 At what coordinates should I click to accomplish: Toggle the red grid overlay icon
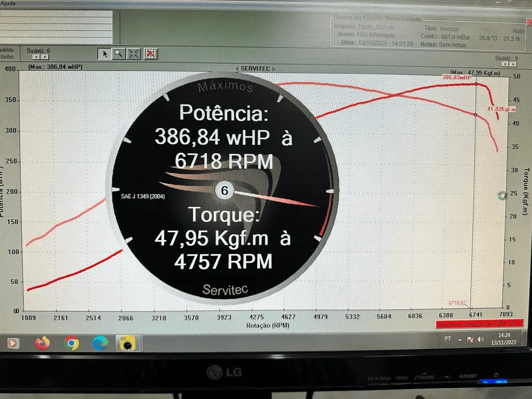[151, 54]
